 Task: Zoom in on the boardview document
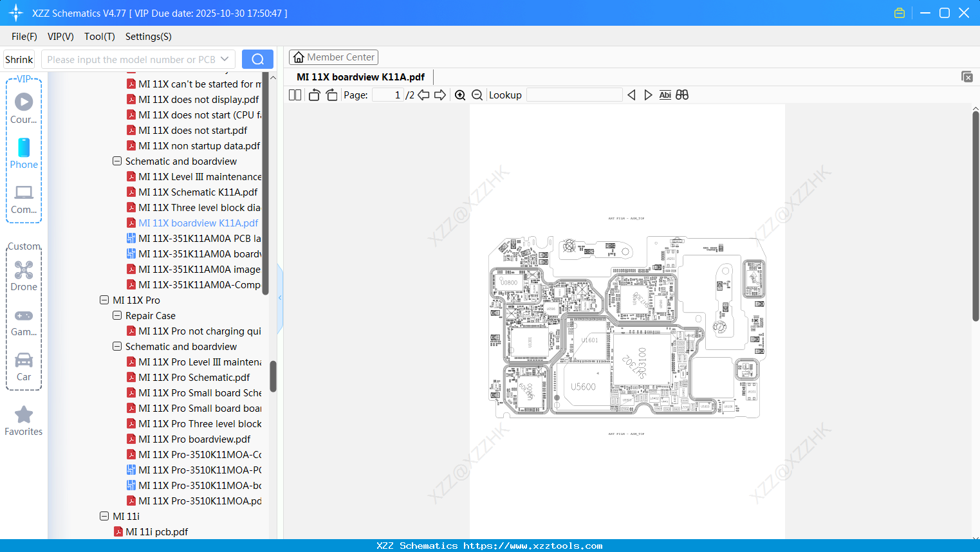pyautogui.click(x=460, y=95)
